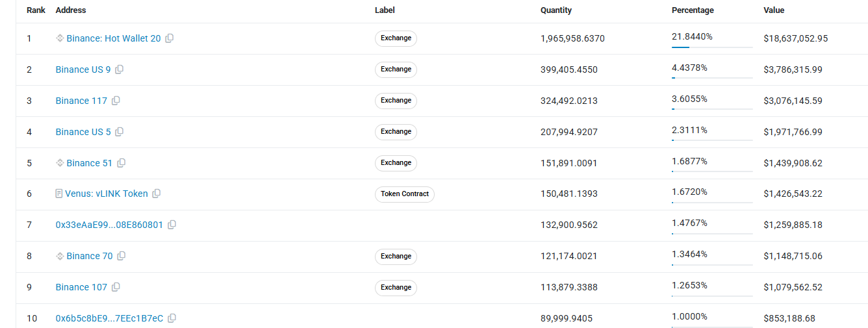868x328 pixels.
Task: Open Binance US 9 address link
Action: click(83, 69)
